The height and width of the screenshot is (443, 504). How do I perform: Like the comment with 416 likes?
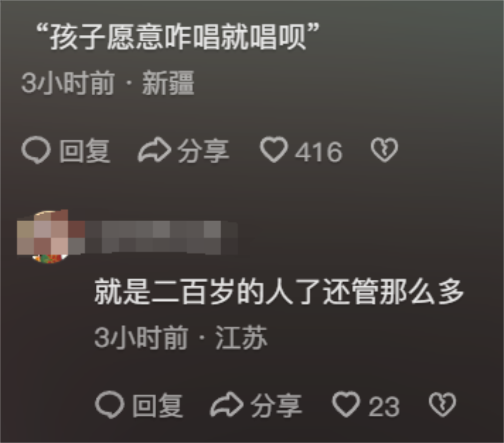pyautogui.click(x=274, y=150)
